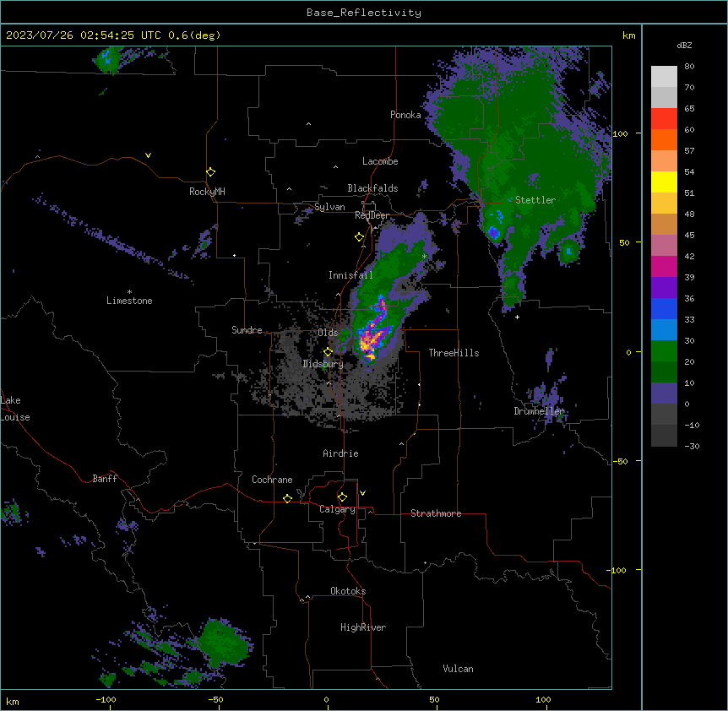The height and width of the screenshot is (711, 728).
Task: Click the Blackfalds city label
Action: [x=372, y=188]
